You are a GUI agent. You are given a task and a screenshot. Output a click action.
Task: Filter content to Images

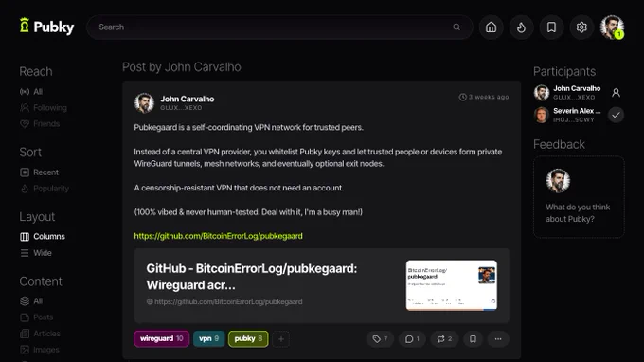click(x=40, y=350)
